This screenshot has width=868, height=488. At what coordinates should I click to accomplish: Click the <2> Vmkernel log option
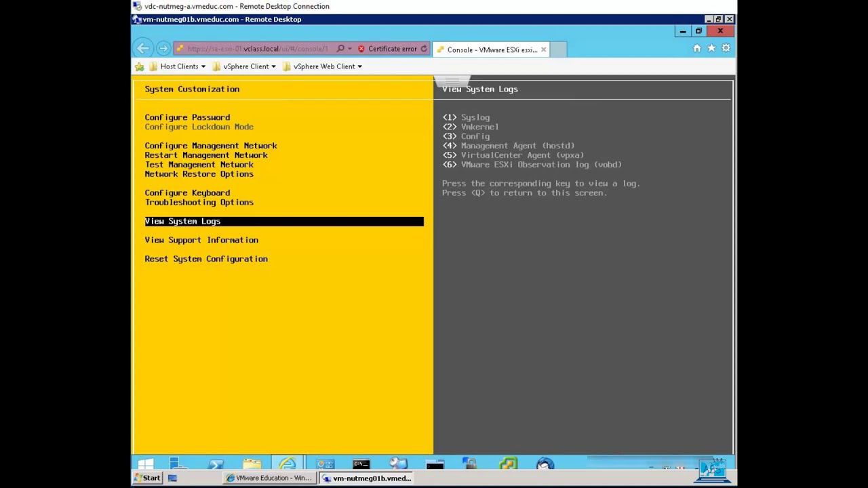[471, 127]
